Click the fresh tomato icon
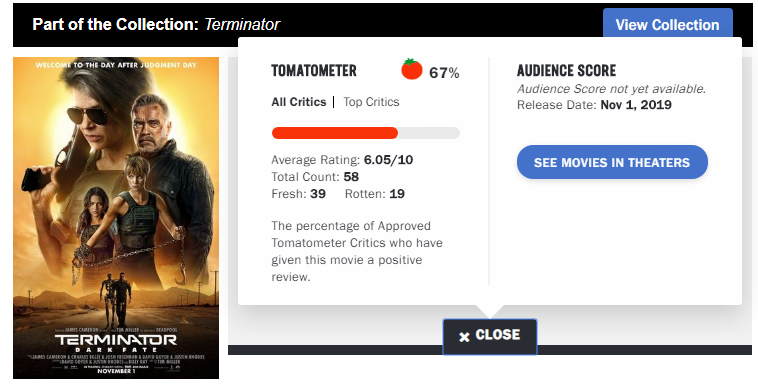This screenshot has height=387, width=758. [x=411, y=69]
